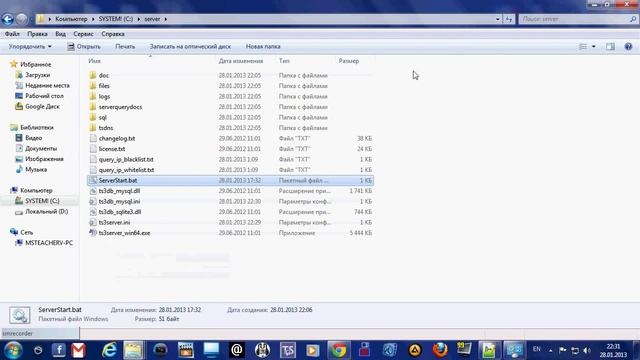Open the Упорядочить dropdown

click(30, 47)
